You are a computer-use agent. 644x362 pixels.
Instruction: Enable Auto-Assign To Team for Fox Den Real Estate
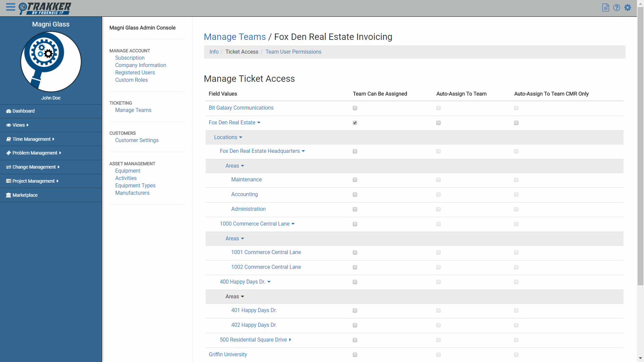click(x=438, y=123)
